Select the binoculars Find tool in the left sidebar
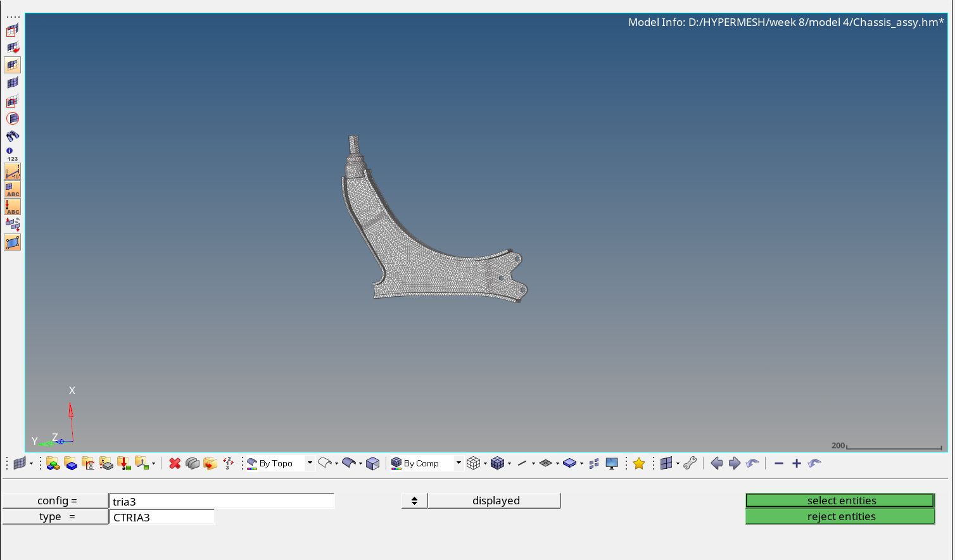Screen dimensions: 955x560 coord(12,136)
